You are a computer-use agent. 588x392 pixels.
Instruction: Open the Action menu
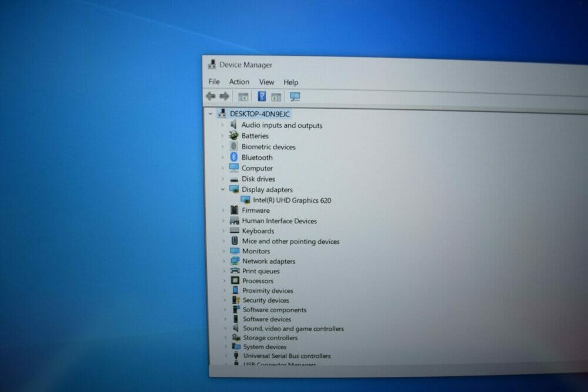pyautogui.click(x=239, y=82)
